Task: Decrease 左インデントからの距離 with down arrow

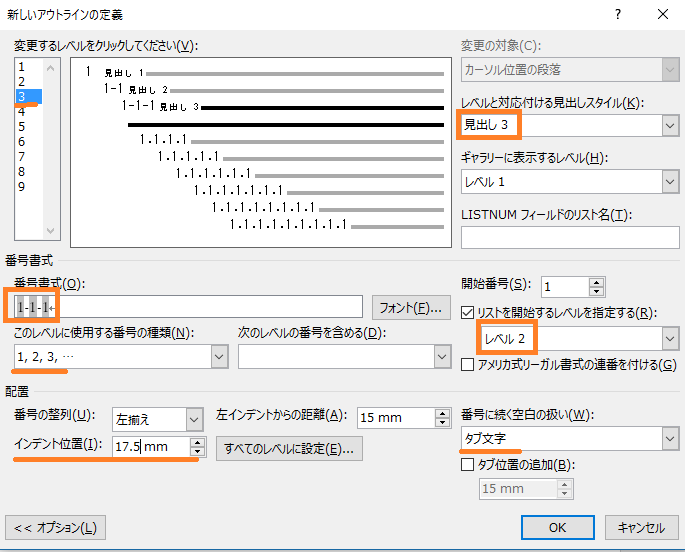Action: click(x=443, y=422)
